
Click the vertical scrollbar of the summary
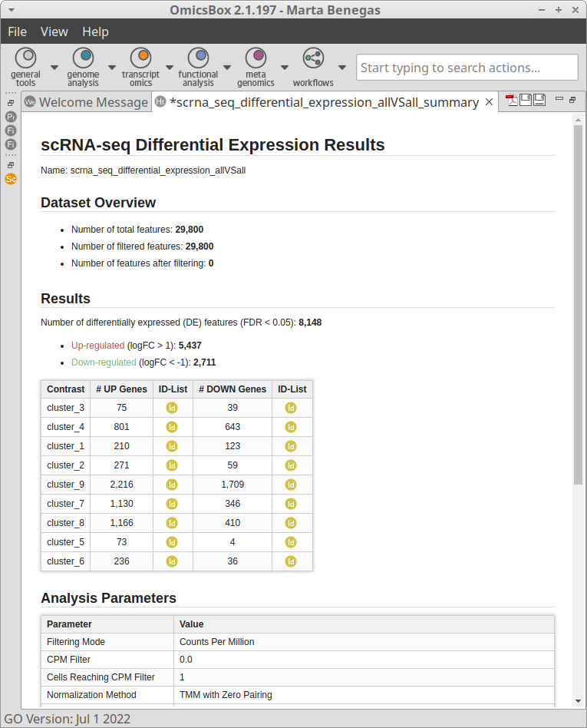[x=578, y=307]
